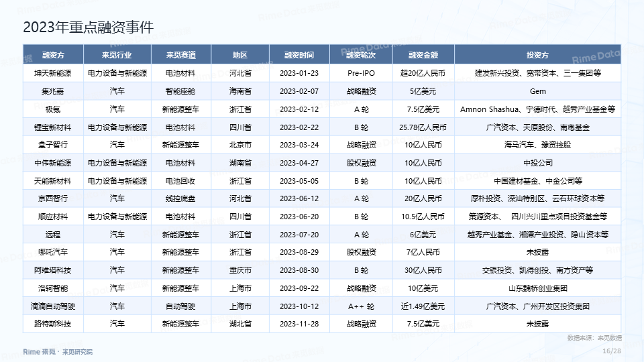The width and height of the screenshot is (644, 362).
Task: Click the 极氪 row company name
Action: [x=53, y=109]
